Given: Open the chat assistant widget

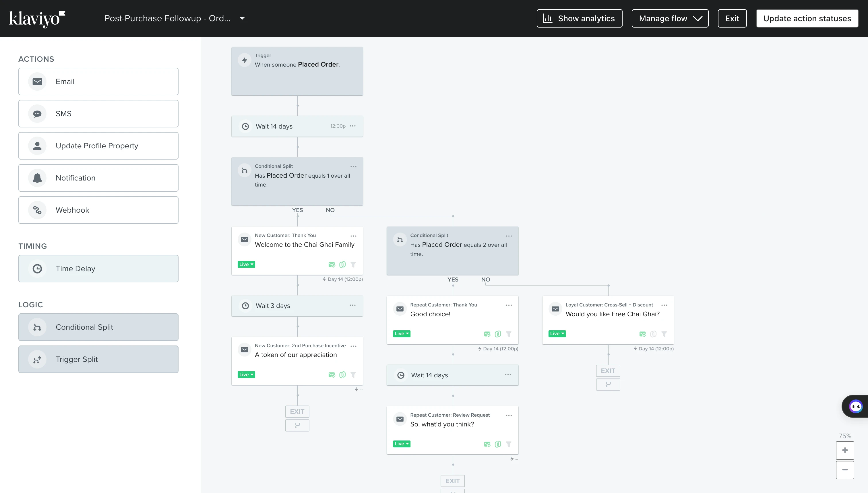Looking at the screenshot, I should pos(855,406).
